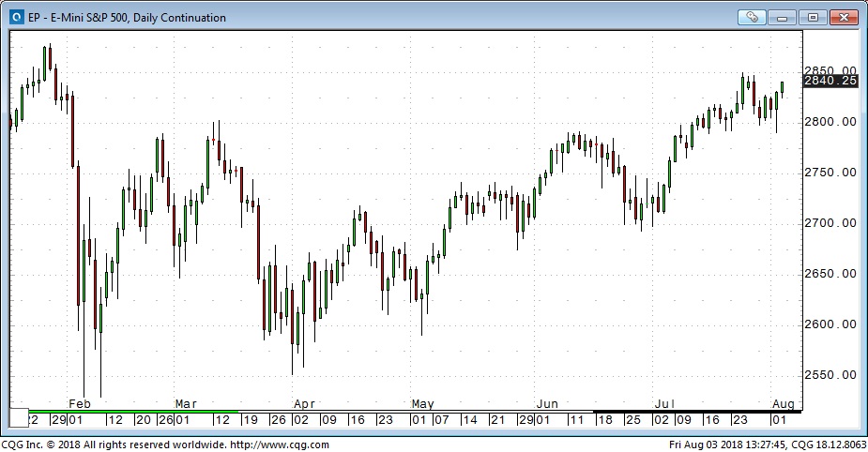Click the current price tag 2840.25

(830, 81)
